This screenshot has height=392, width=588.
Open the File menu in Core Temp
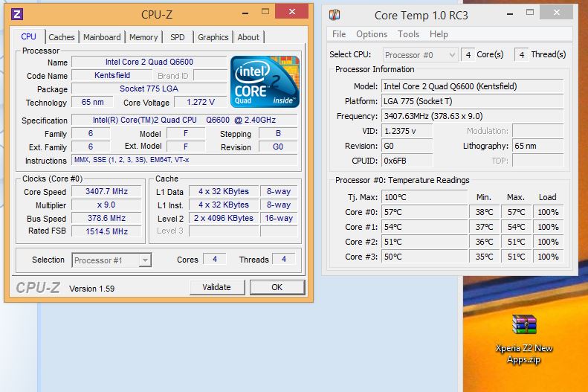[339, 34]
